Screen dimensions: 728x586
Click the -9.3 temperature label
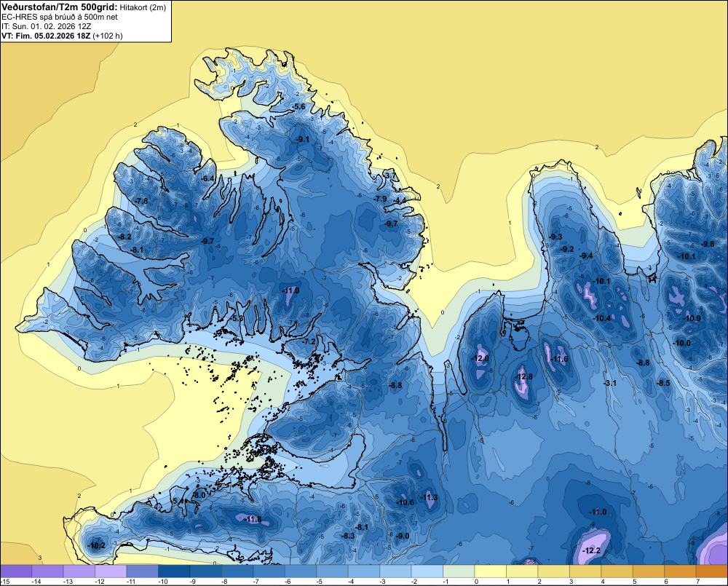[555, 237]
